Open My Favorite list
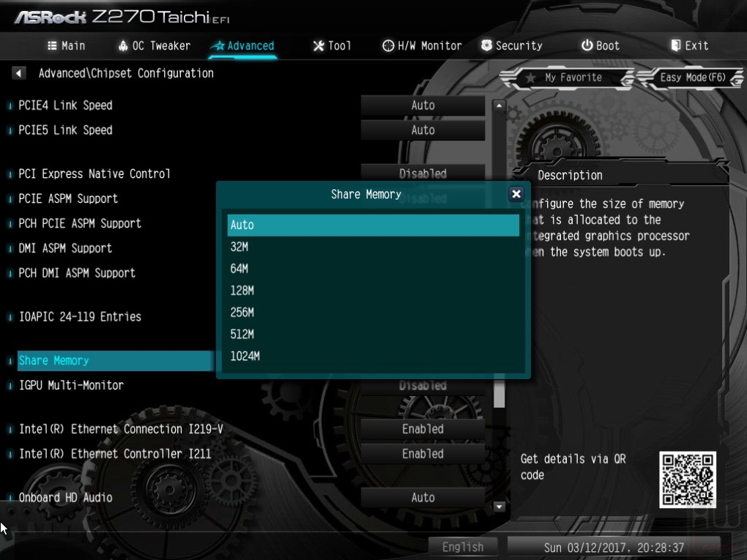Screen dimensions: 747x560 (x=568, y=78)
